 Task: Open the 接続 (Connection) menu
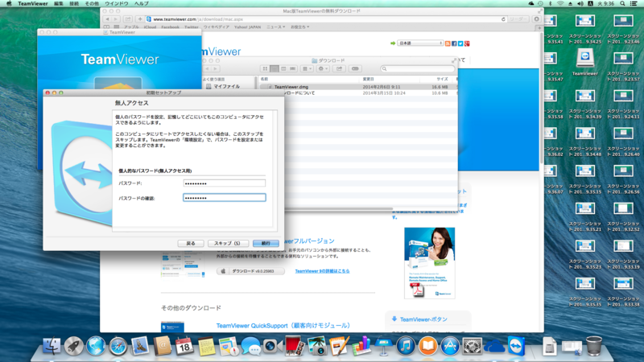(x=74, y=3)
